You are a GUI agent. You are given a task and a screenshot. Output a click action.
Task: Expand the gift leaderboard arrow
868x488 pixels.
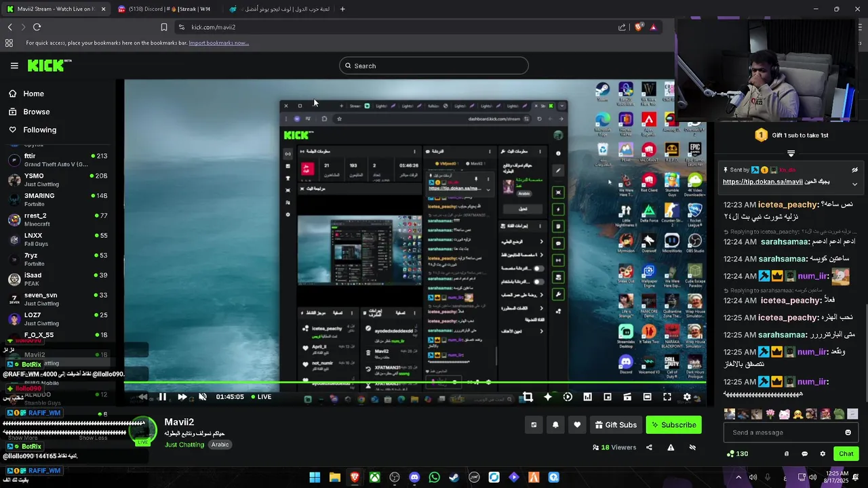(791, 154)
